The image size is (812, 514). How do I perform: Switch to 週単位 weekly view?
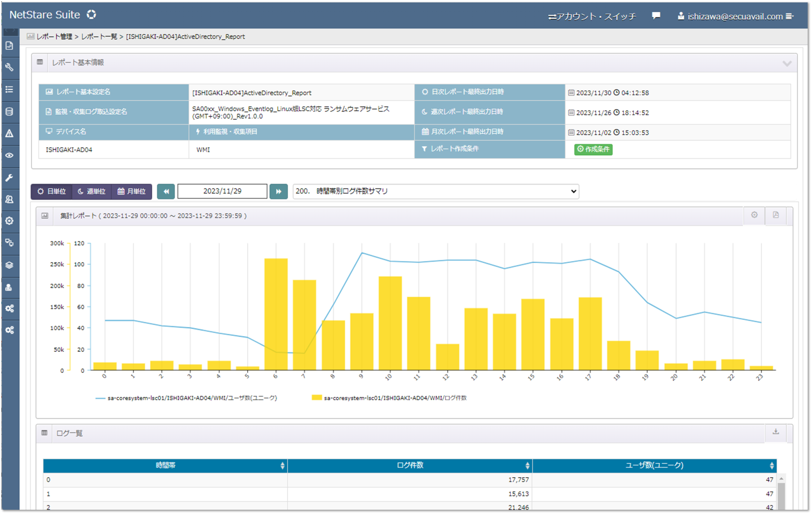click(92, 191)
